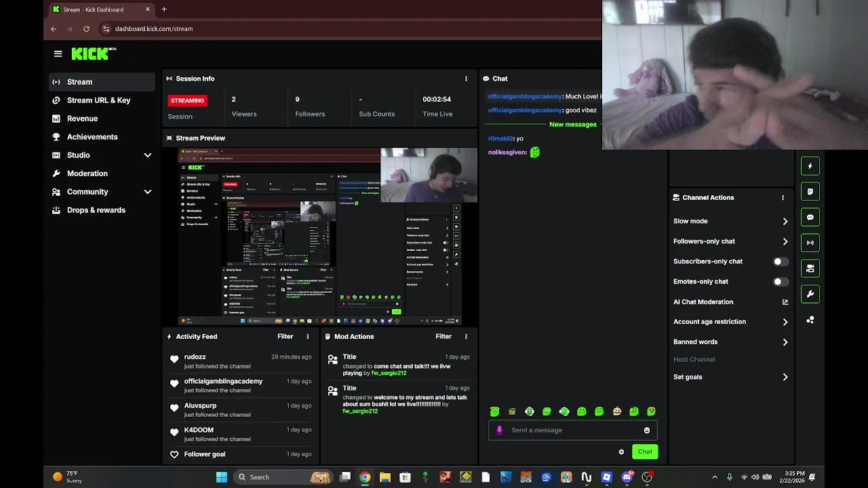Click the chat bubble widget icon in right rail
Image resolution: width=868 pixels, height=488 pixels.
[810, 218]
